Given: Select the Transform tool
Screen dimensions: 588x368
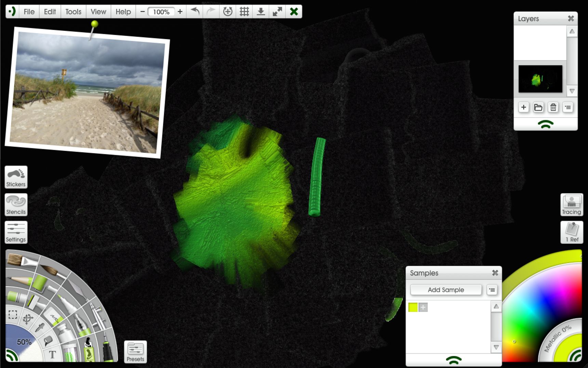Looking at the screenshot, I should (x=28, y=319).
